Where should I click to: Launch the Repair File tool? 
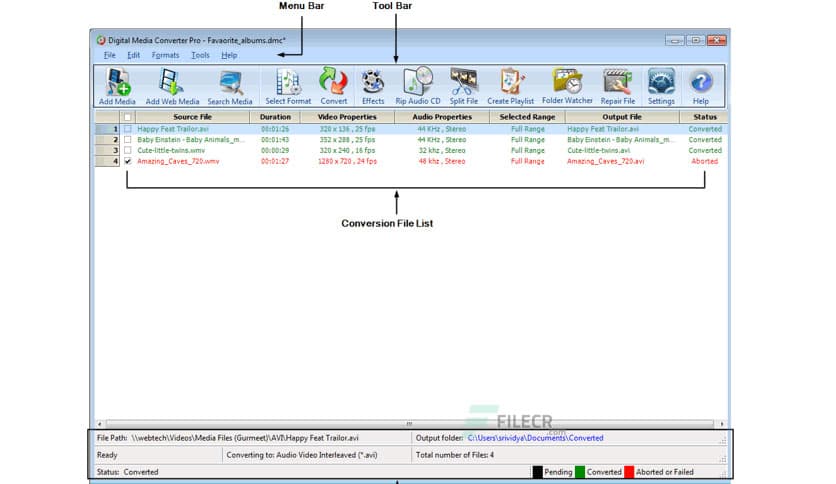tap(617, 86)
